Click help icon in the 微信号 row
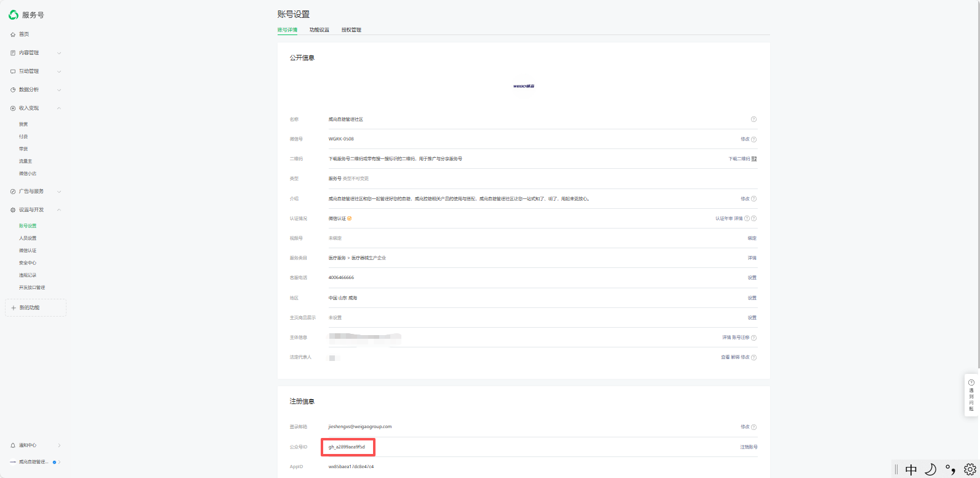 (754, 139)
